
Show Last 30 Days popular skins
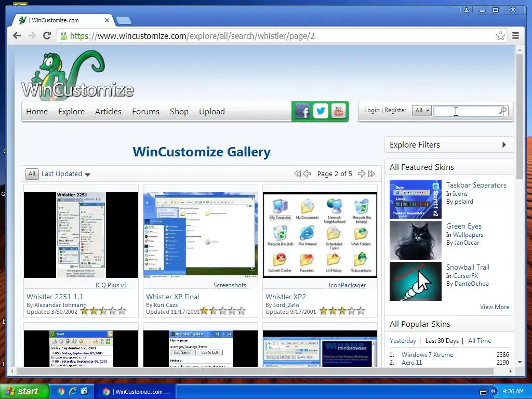[x=442, y=341]
